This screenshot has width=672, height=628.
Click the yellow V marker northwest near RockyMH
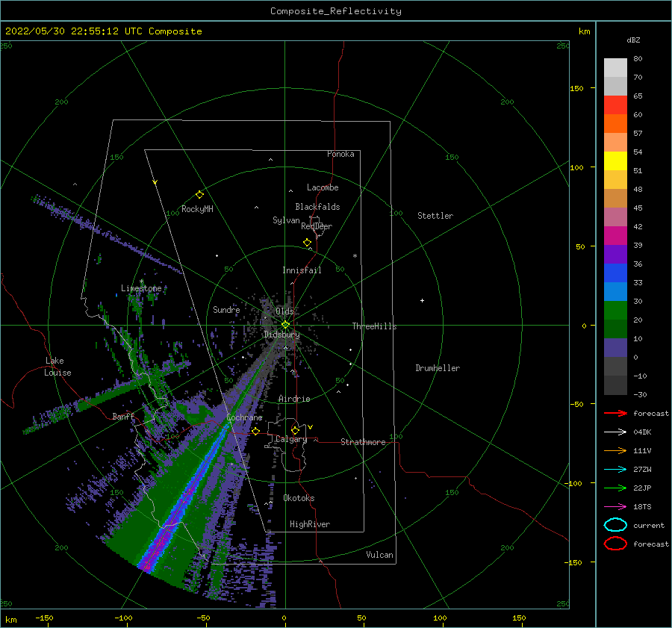155,182
